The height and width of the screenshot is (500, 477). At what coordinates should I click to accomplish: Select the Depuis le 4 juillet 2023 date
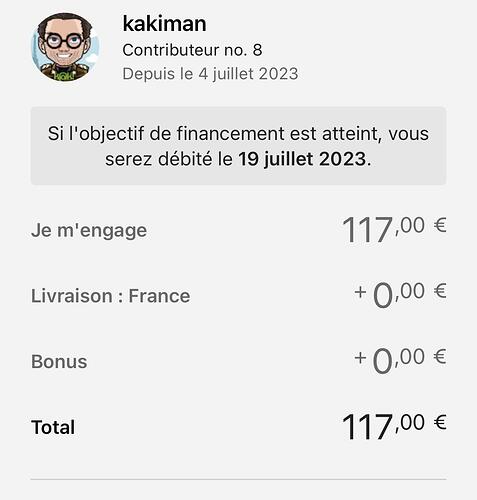click(210, 74)
